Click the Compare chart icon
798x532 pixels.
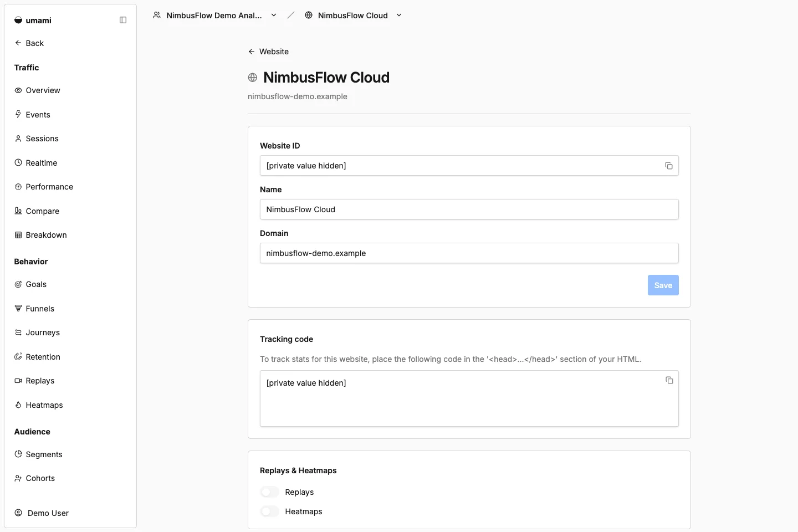coord(18,211)
